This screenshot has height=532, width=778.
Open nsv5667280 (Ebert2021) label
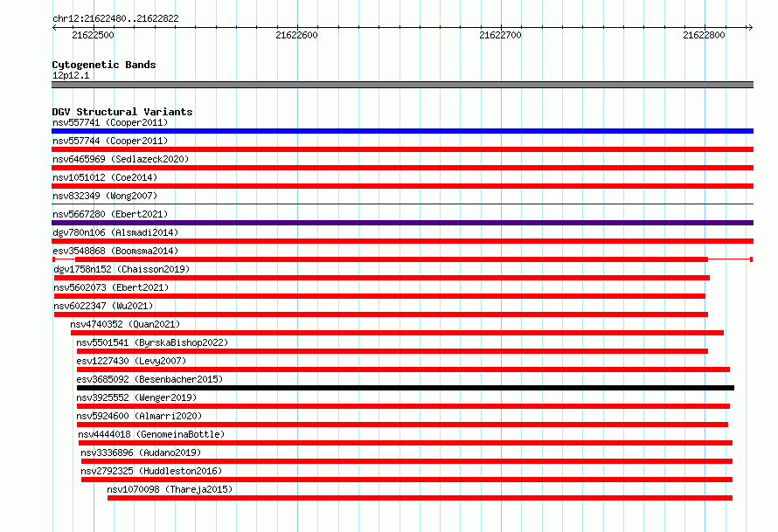(110, 214)
